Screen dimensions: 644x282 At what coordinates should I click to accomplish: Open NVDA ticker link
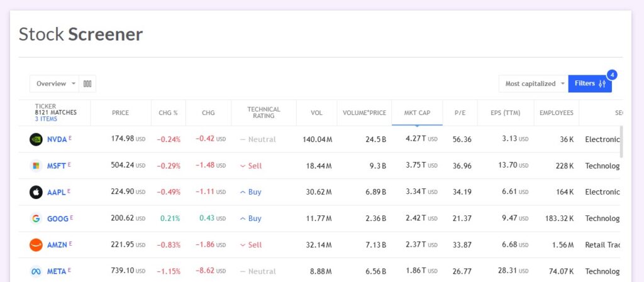tap(57, 139)
